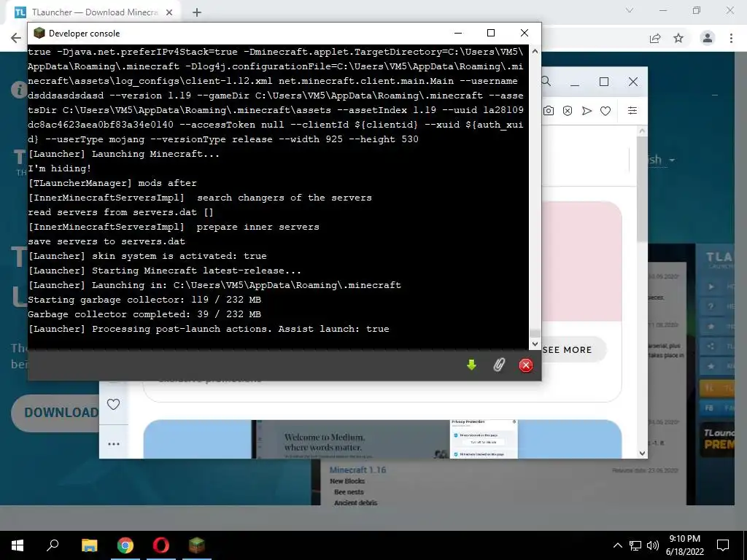The width and height of the screenshot is (747, 560).
Task: Click the search magnifier in Opera window
Action: click(x=546, y=82)
